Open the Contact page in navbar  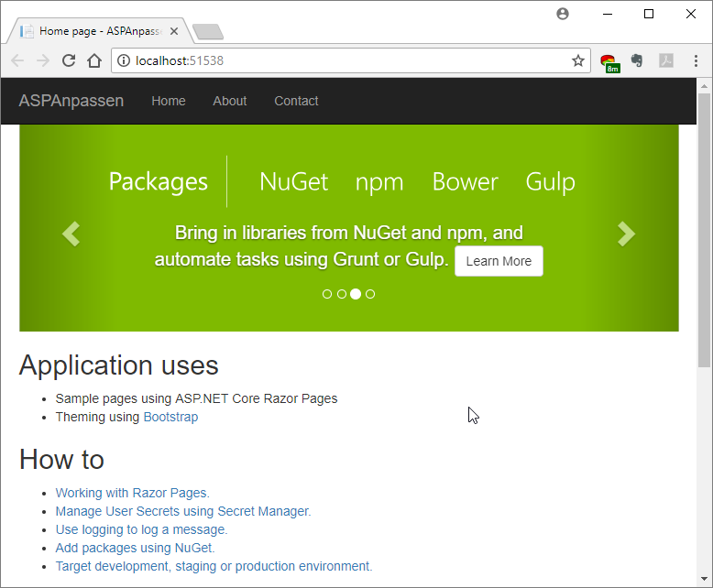pos(296,101)
